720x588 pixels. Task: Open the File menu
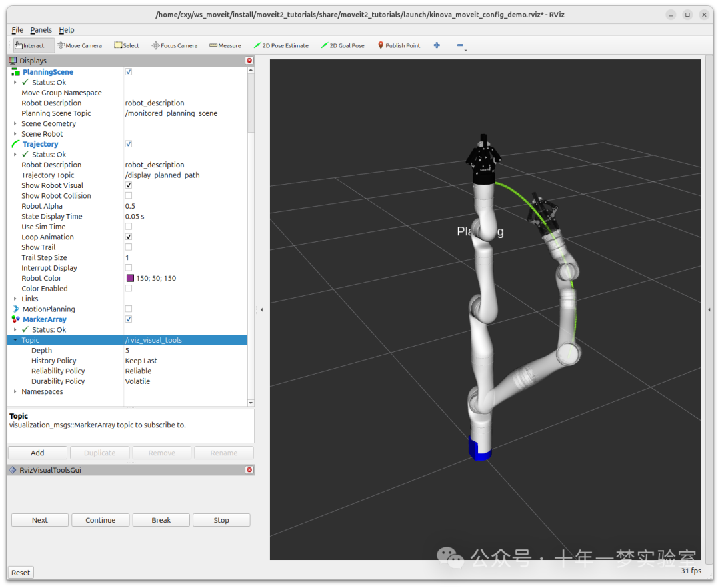pos(17,30)
